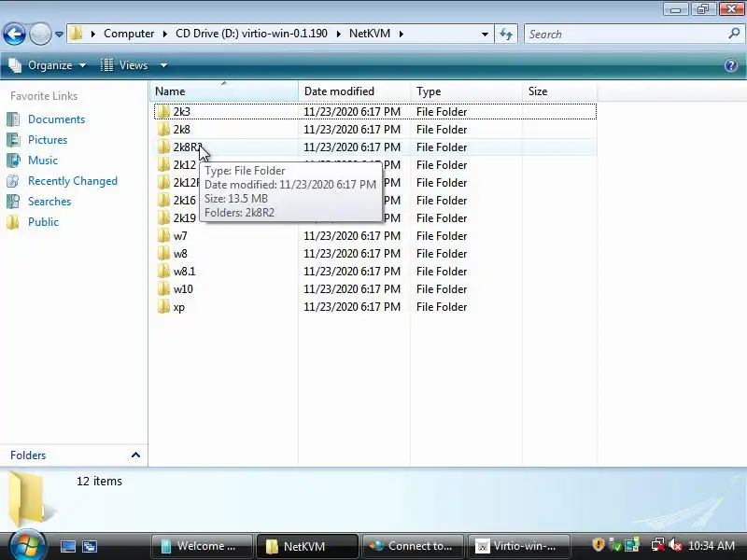Select the 2k8R2 folder icon

click(x=163, y=147)
